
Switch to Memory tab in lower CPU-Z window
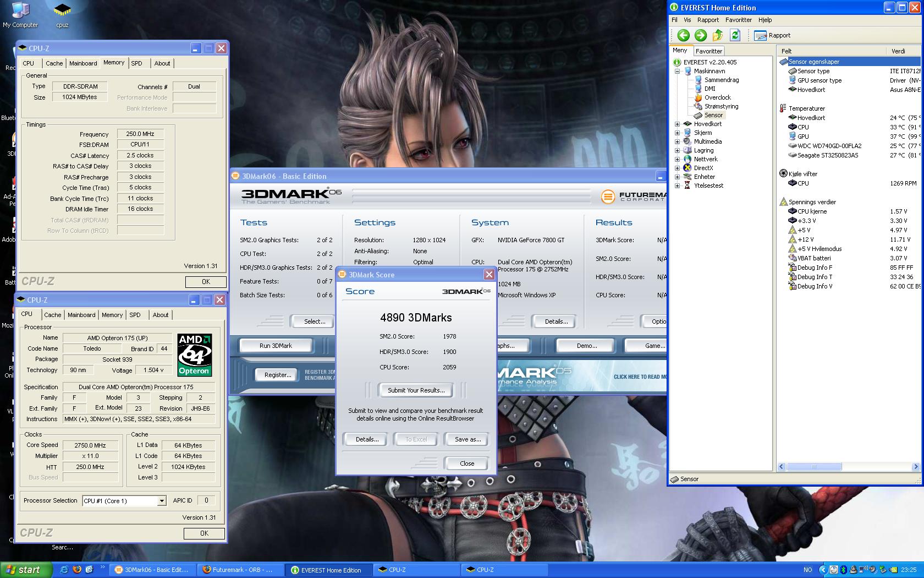[112, 315]
